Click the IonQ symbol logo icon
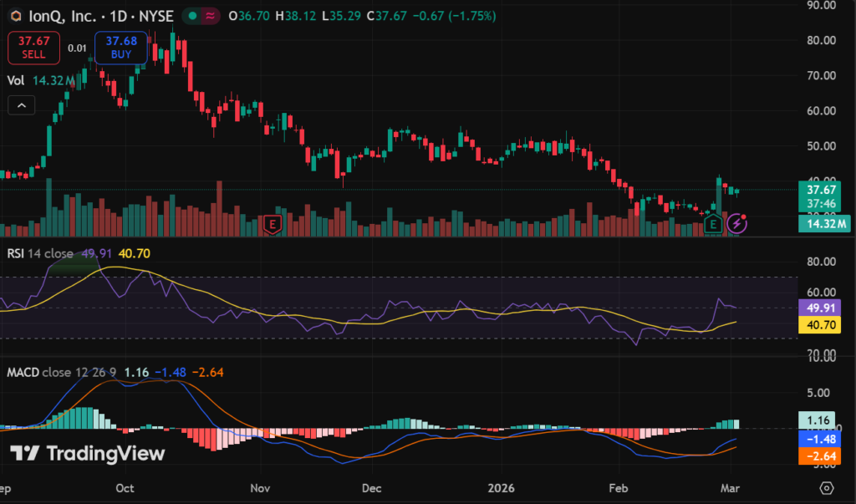This screenshot has width=856, height=504. pos(15,16)
